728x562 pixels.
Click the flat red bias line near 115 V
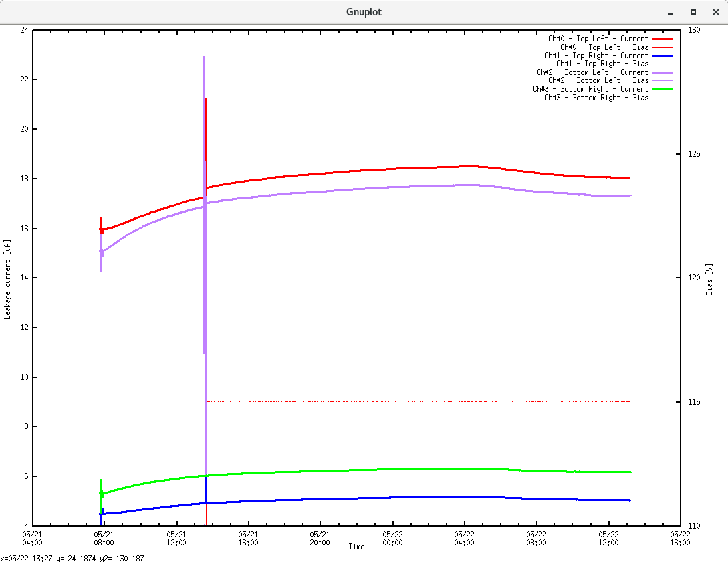pos(399,401)
